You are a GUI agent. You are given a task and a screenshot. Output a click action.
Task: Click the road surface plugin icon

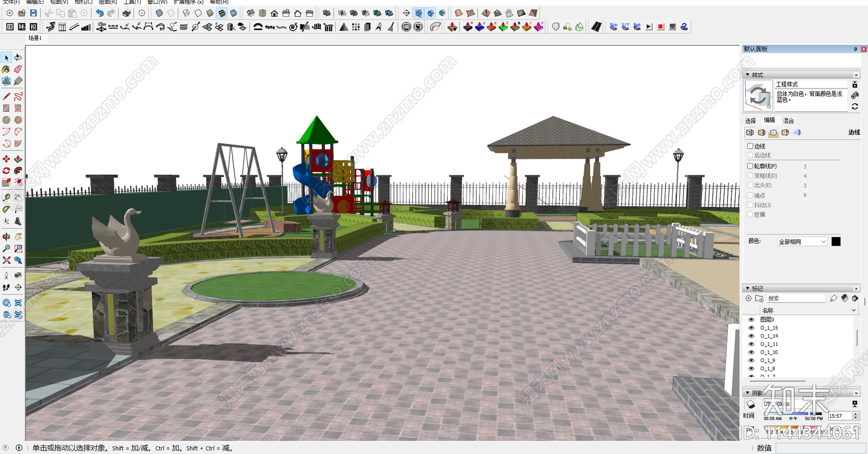point(596,27)
